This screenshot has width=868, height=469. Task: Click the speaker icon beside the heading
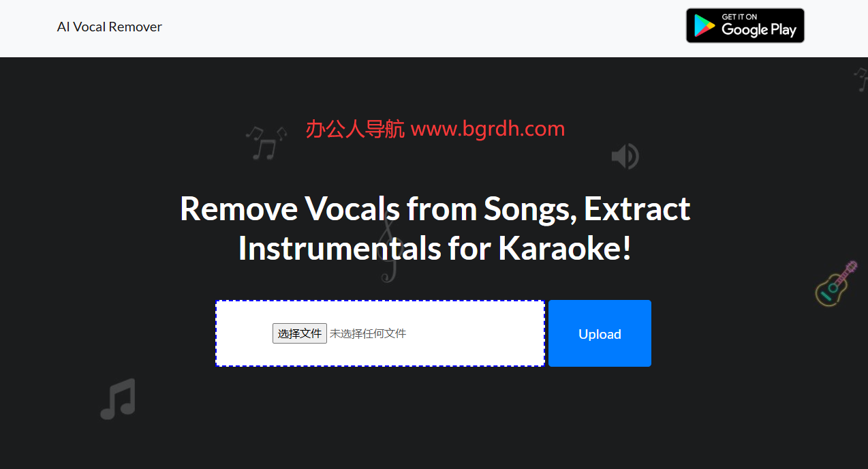[x=625, y=155]
